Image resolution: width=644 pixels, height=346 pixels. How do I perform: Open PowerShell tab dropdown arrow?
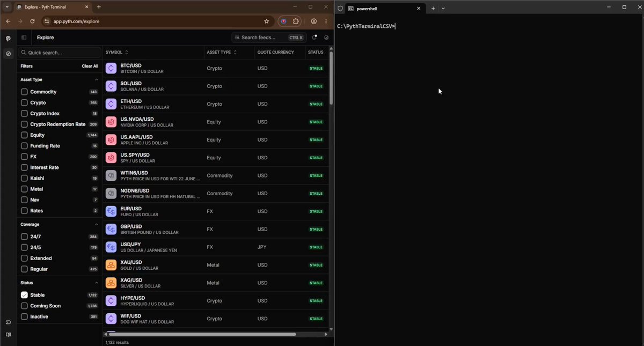[x=443, y=8]
